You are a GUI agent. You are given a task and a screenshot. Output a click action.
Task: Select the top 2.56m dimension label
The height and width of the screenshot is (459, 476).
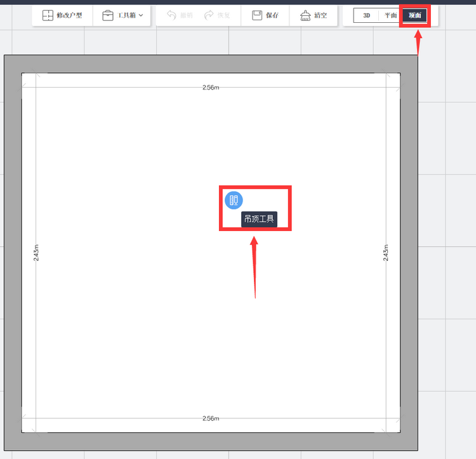coord(211,88)
